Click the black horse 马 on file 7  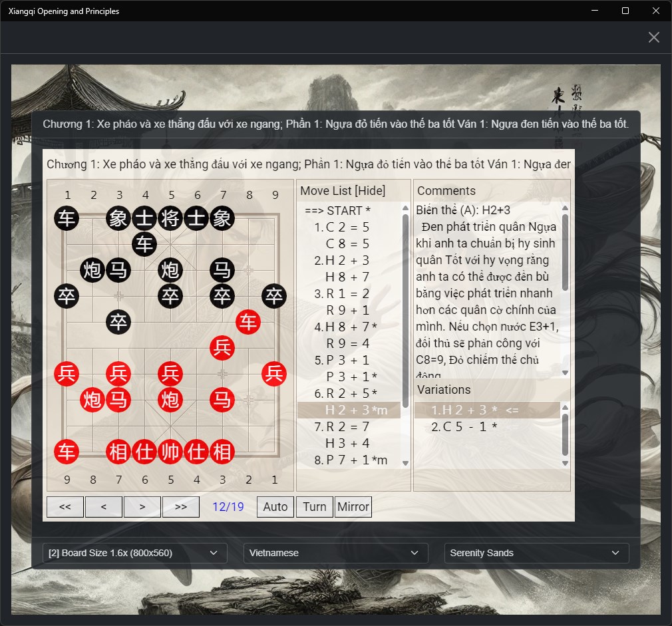(x=222, y=270)
